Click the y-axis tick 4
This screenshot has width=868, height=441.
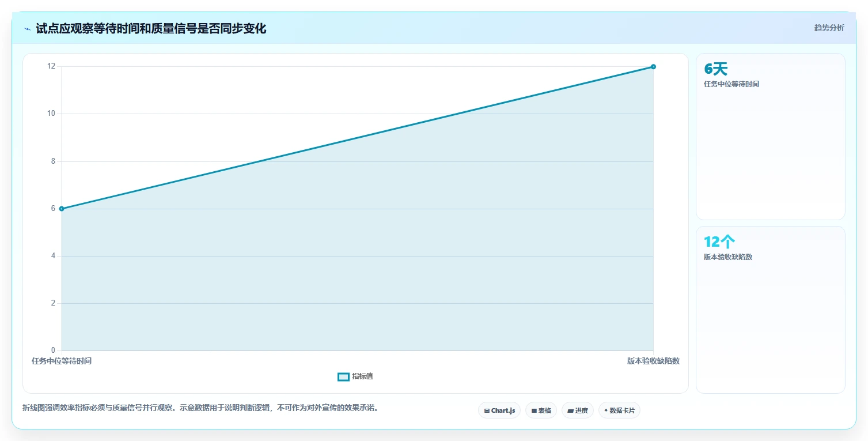coord(53,256)
